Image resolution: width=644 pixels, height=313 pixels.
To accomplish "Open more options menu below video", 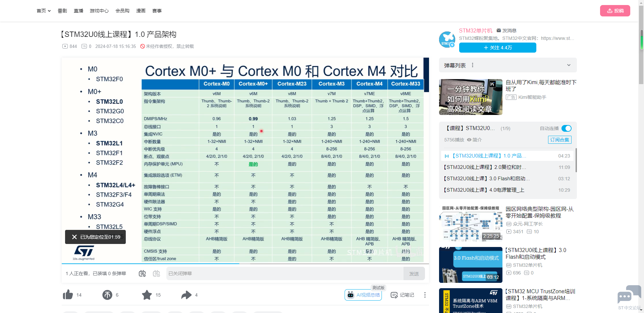I will (425, 295).
